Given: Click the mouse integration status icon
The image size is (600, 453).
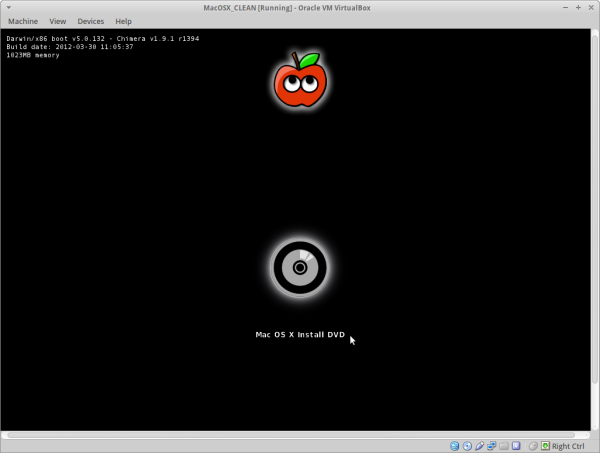Looking at the screenshot, I should click(533, 446).
